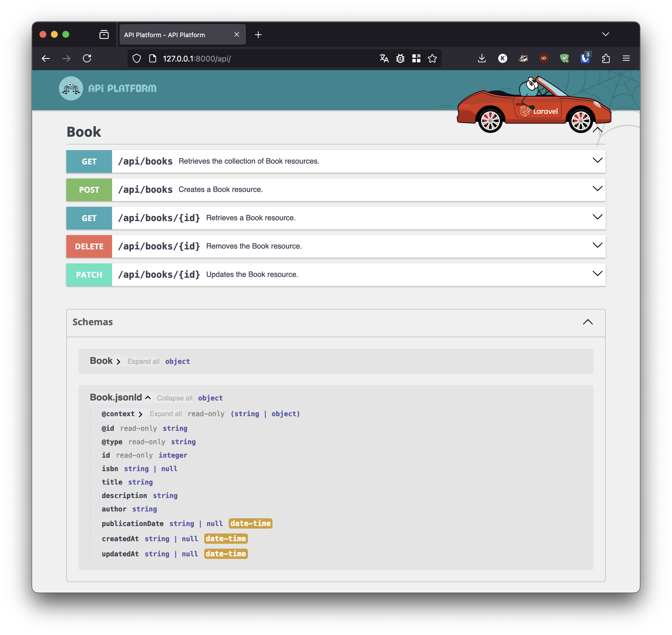Click the date-time badge on publicationDate
672x635 pixels.
250,523
